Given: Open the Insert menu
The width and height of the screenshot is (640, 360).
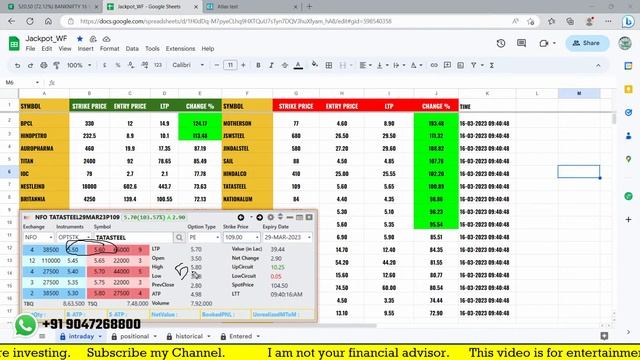Looking at the screenshot, I should 85,49.
